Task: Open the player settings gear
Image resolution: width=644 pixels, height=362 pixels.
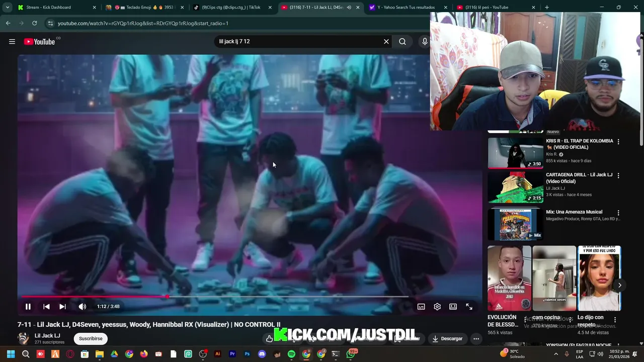Action: tap(437, 306)
